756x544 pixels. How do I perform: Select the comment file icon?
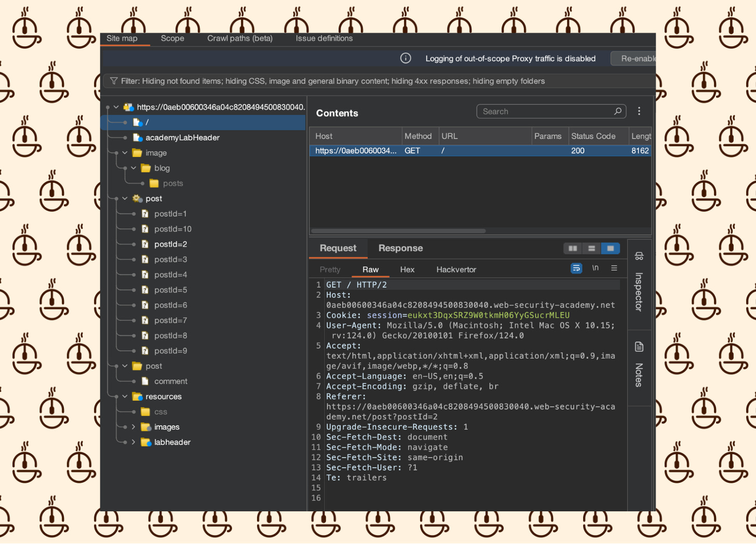coord(145,381)
